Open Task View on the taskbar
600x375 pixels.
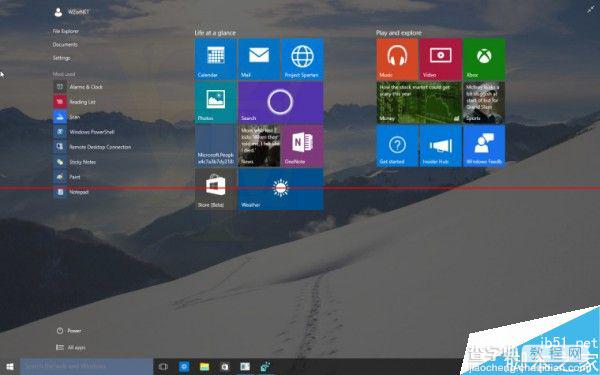tap(163, 367)
